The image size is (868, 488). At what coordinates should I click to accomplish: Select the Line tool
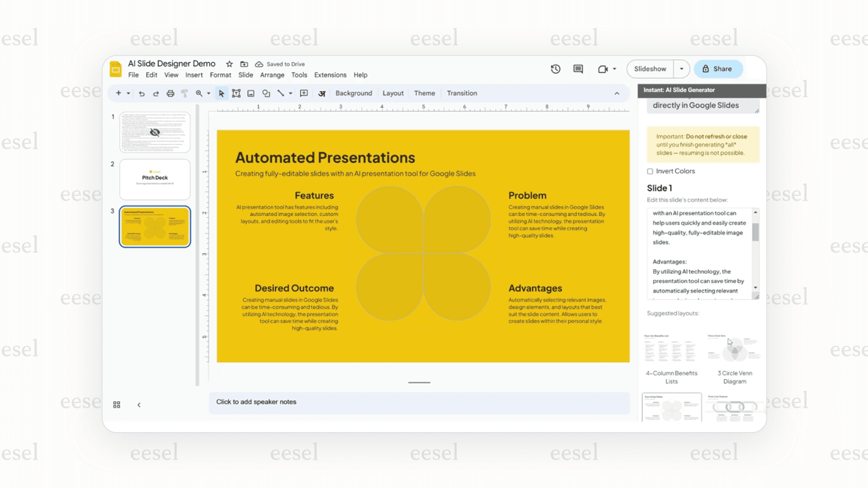click(282, 93)
